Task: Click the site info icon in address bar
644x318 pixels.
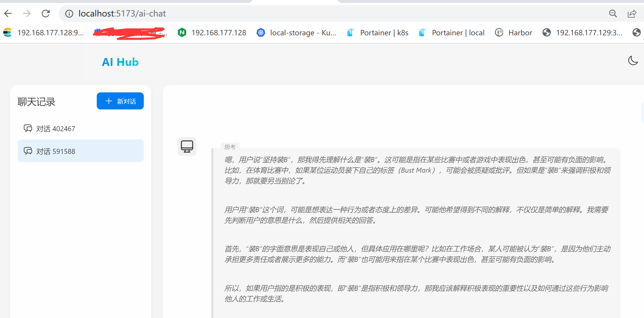Action: (69, 14)
